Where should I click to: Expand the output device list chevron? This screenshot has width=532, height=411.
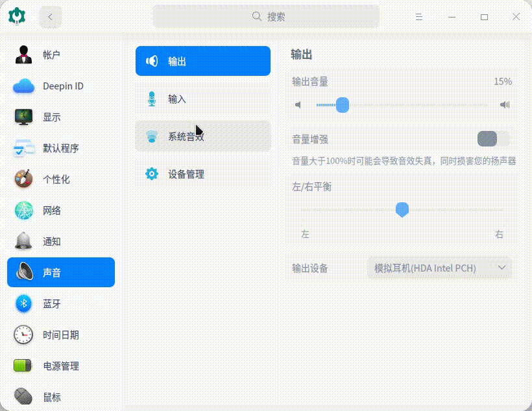coord(501,268)
